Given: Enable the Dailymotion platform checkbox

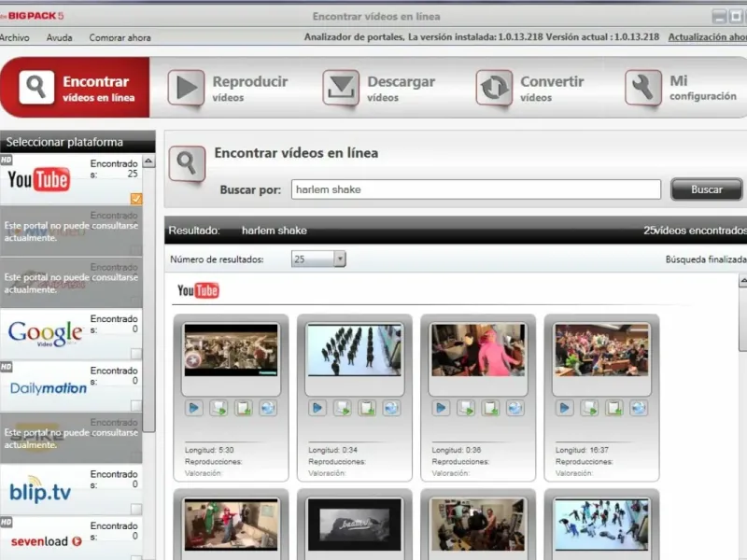Looking at the screenshot, I should pyautogui.click(x=136, y=405).
